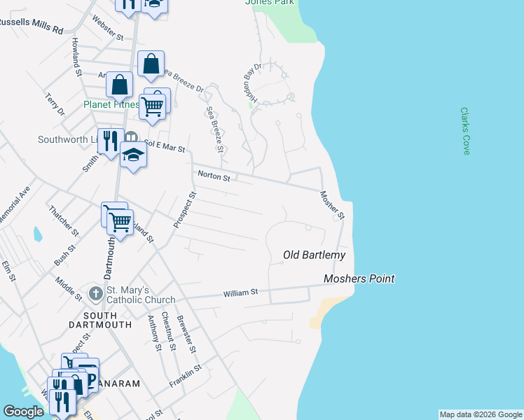Select the Terry Dr label
524x420 pixels.
[55, 104]
